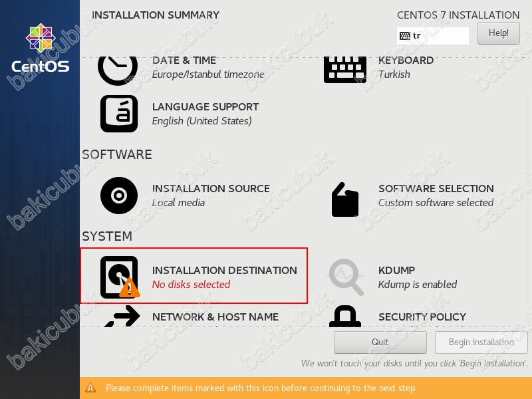Click 'Custom software selected' text

(436, 203)
